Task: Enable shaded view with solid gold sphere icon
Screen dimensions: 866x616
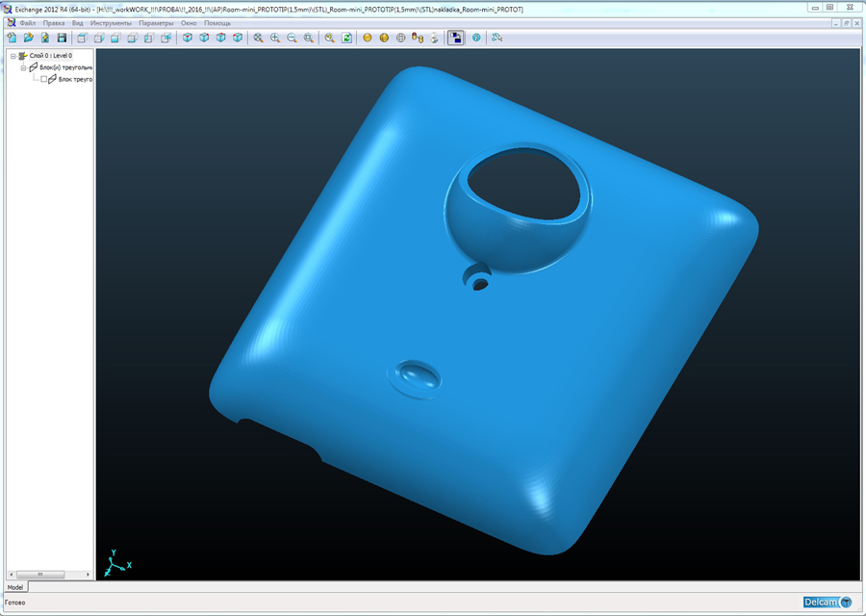Action: [368, 38]
